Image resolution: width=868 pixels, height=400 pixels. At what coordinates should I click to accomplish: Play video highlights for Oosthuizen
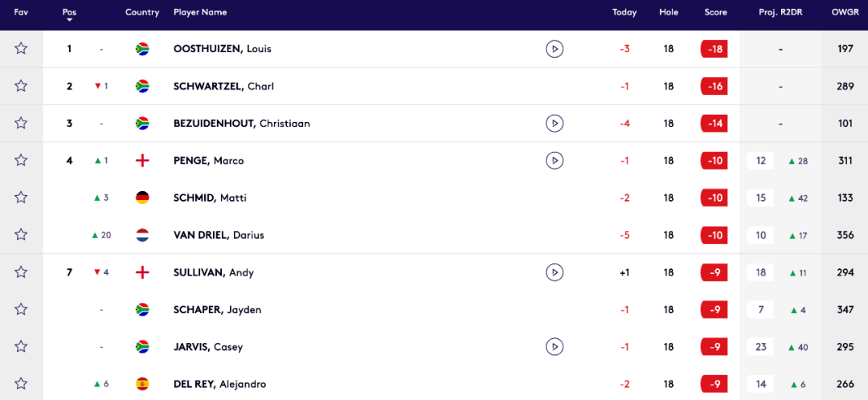554,49
